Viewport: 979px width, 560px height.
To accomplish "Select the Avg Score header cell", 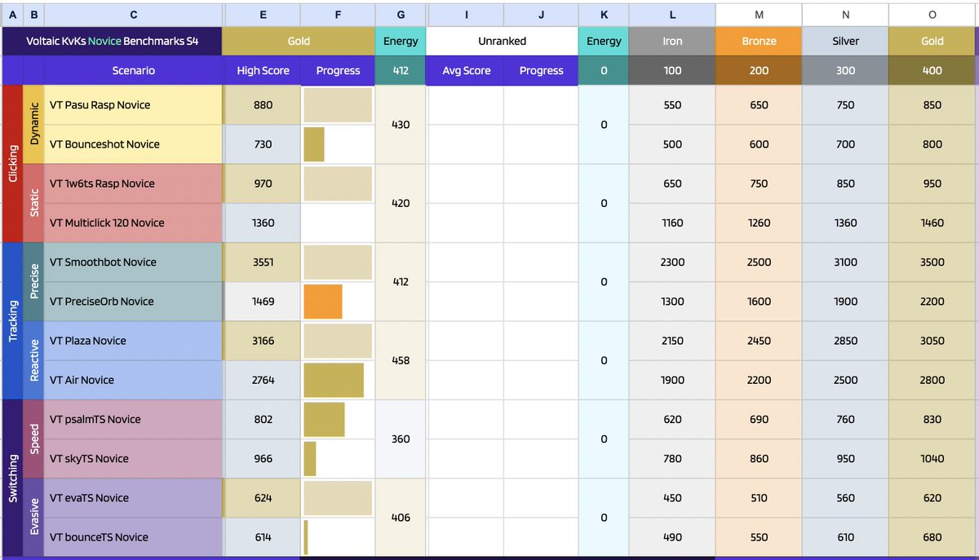I will 466,70.
